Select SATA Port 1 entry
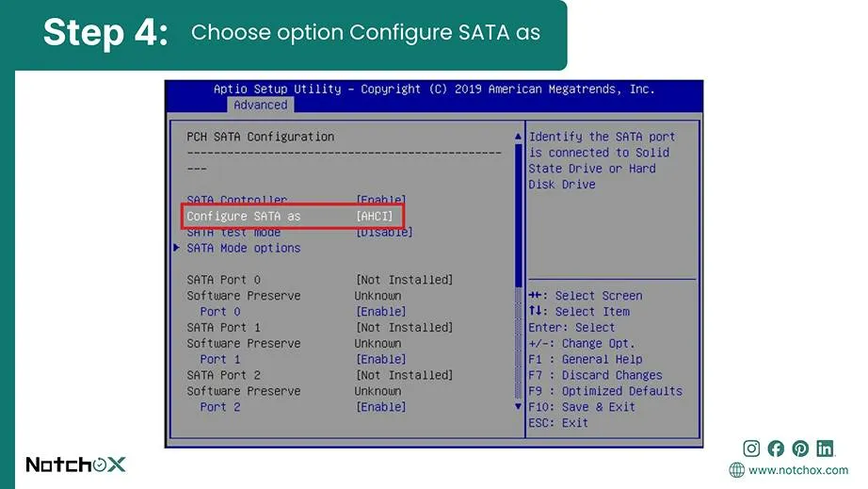The width and height of the screenshot is (868, 489). pos(223,327)
